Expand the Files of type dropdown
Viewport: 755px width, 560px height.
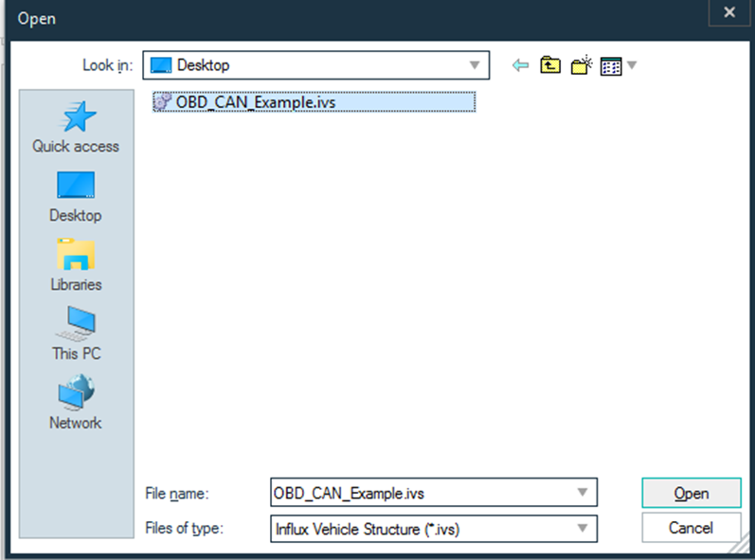click(x=583, y=529)
